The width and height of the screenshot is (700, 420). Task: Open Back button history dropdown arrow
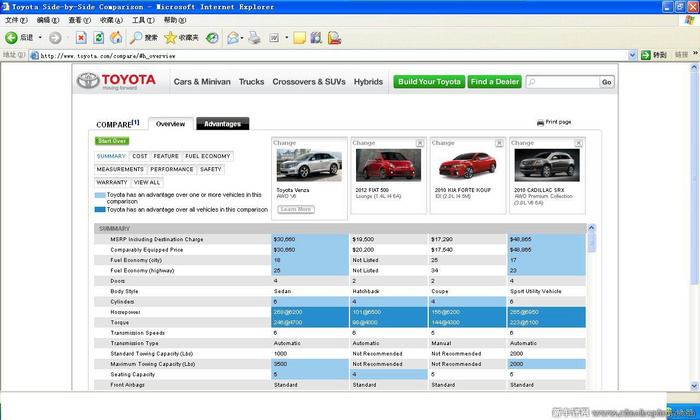[40, 38]
